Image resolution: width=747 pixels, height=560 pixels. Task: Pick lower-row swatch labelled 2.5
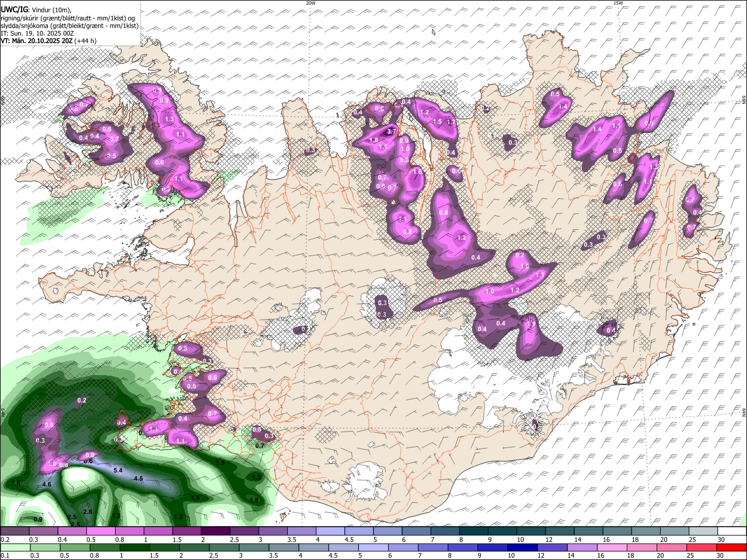[225, 547]
